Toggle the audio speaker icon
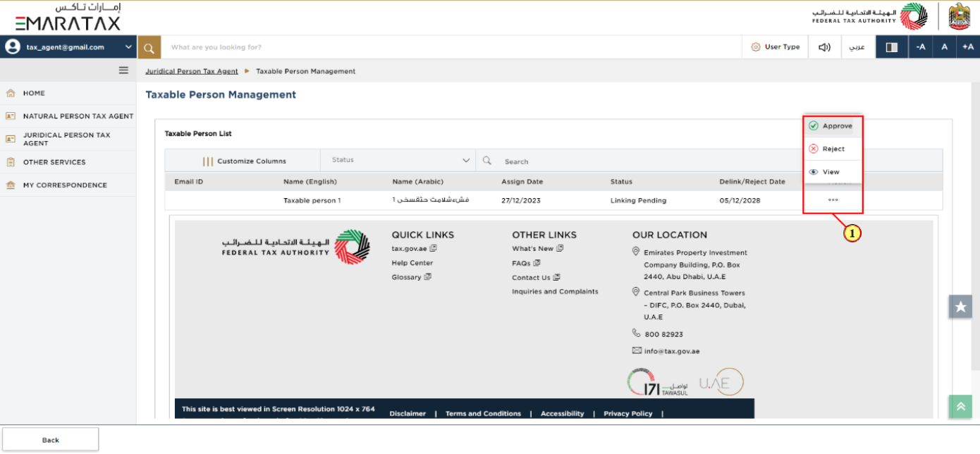The image size is (980, 454). (x=824, y=47)
